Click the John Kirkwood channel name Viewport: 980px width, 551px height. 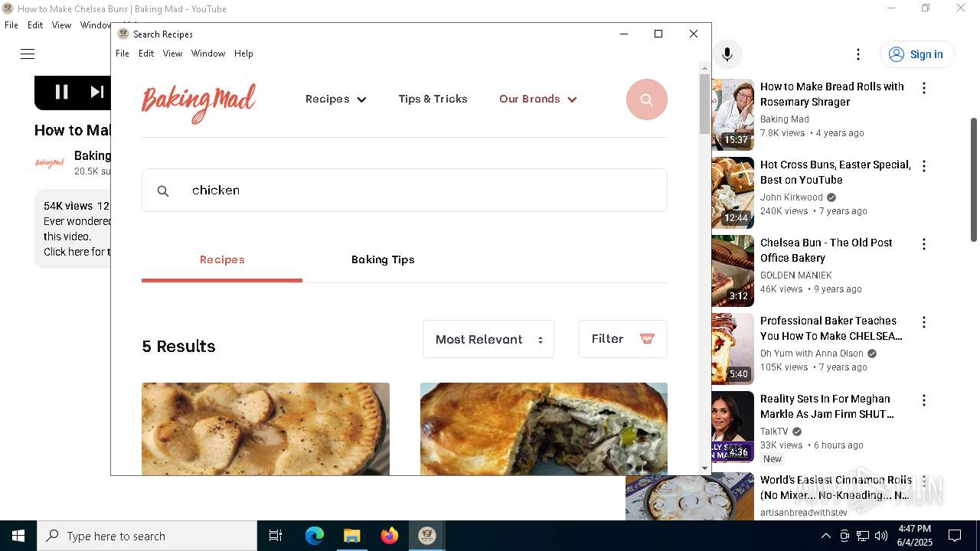point(792,197)
